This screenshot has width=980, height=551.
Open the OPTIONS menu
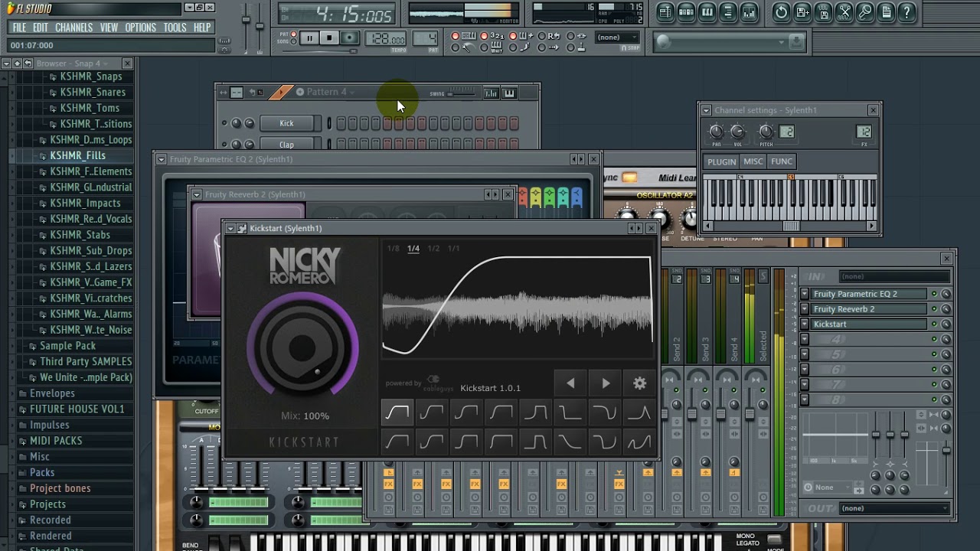click(140, 28)
